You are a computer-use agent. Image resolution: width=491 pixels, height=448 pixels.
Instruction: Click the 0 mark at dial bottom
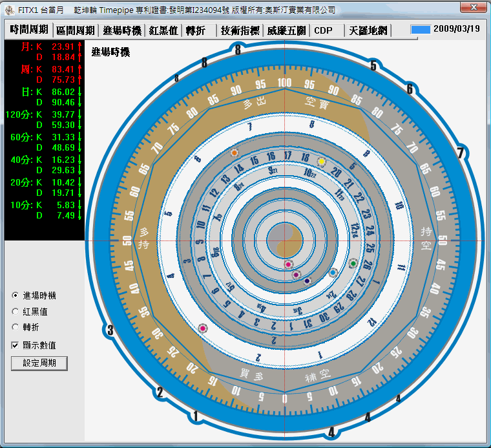(x=285, y=398)
